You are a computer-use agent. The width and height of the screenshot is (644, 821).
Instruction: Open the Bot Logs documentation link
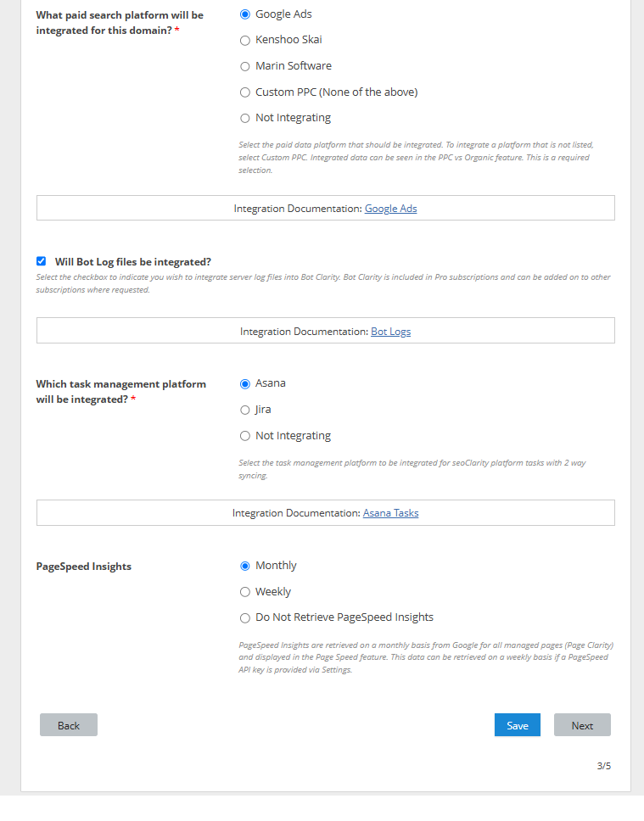click(390, 332)
